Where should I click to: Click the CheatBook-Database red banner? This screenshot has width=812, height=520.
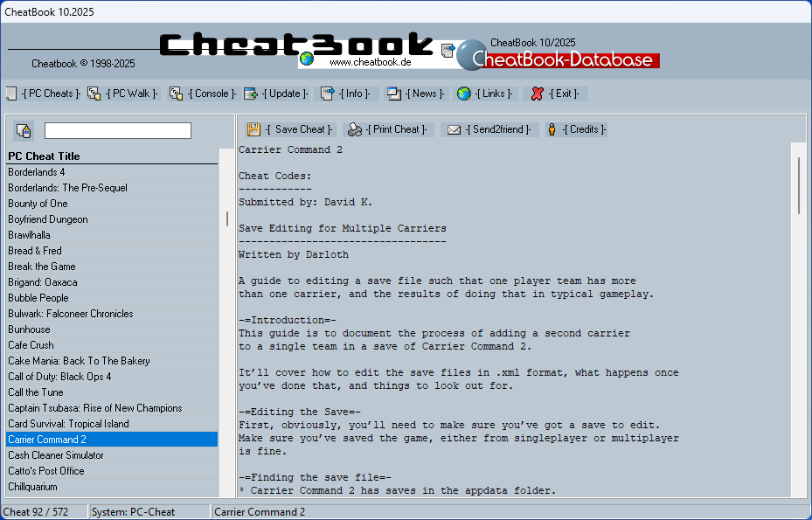pos(564,59)
